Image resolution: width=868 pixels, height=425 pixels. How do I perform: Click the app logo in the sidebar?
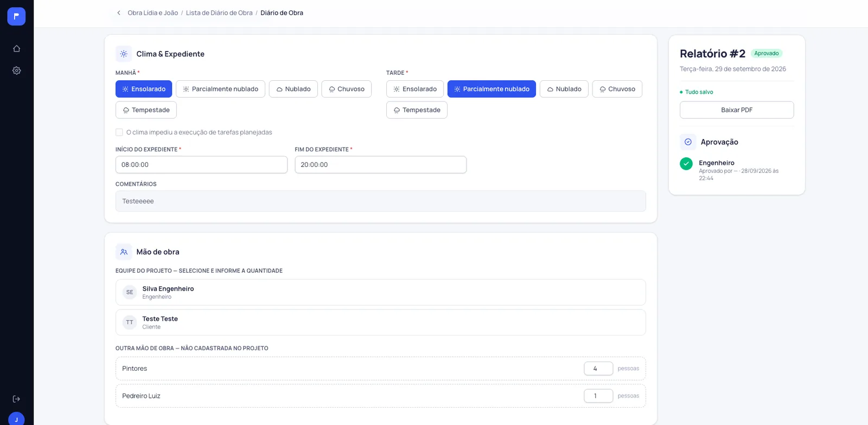16,16
